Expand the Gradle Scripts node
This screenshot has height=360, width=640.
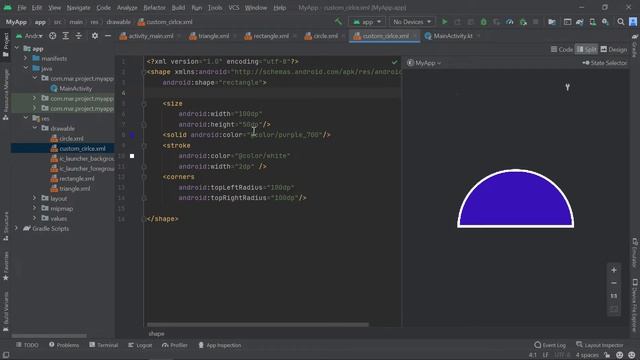tap(17, 228)
